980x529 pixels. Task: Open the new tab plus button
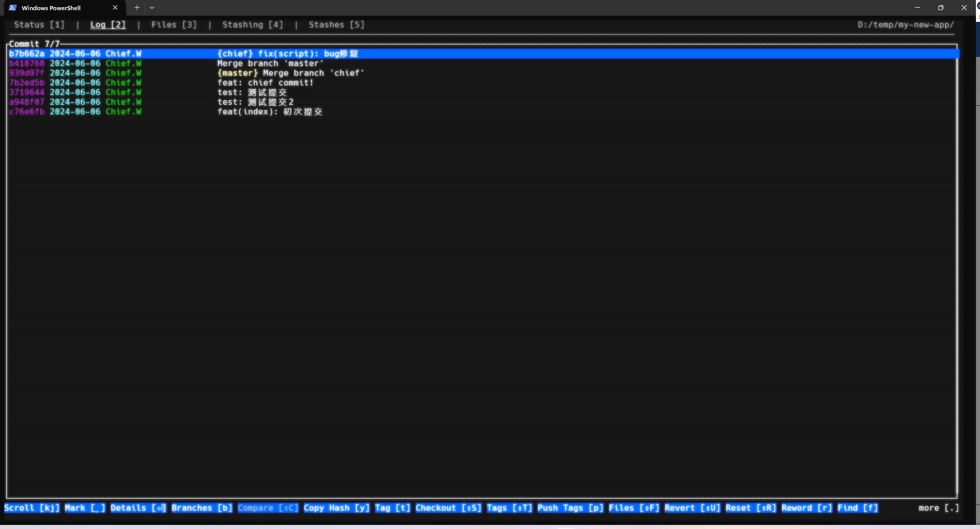pyautogui.click(x=137, y=8)
